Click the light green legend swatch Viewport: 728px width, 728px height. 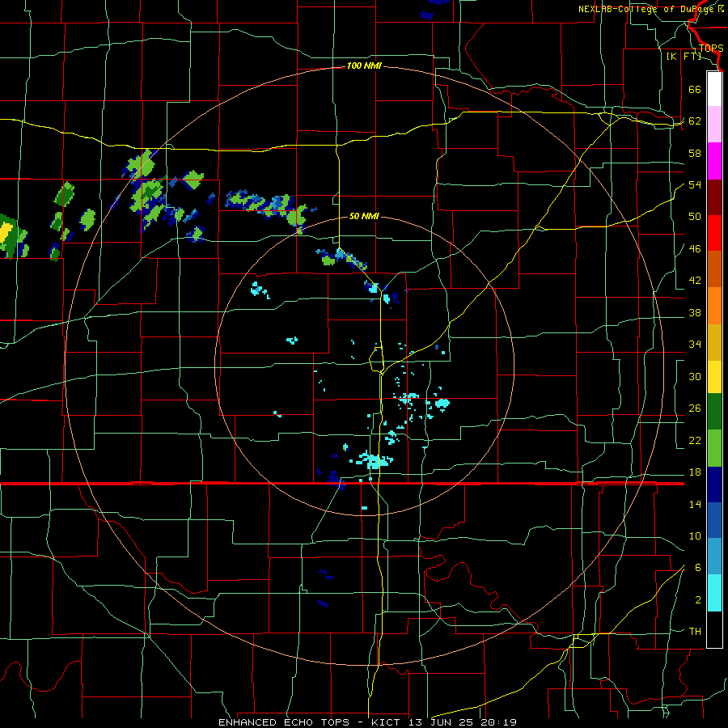(714, 448)
